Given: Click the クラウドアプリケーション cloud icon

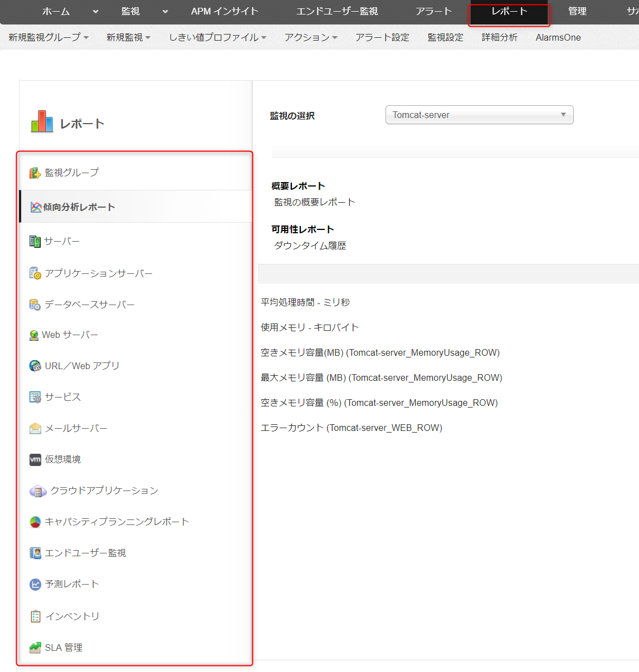Looking at the screenshot, I should pyautogui.click(x=37, y=491).
